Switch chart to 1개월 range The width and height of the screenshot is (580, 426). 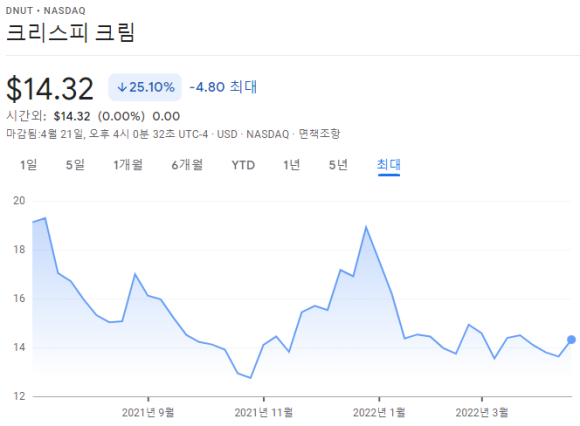coord(128,165)
